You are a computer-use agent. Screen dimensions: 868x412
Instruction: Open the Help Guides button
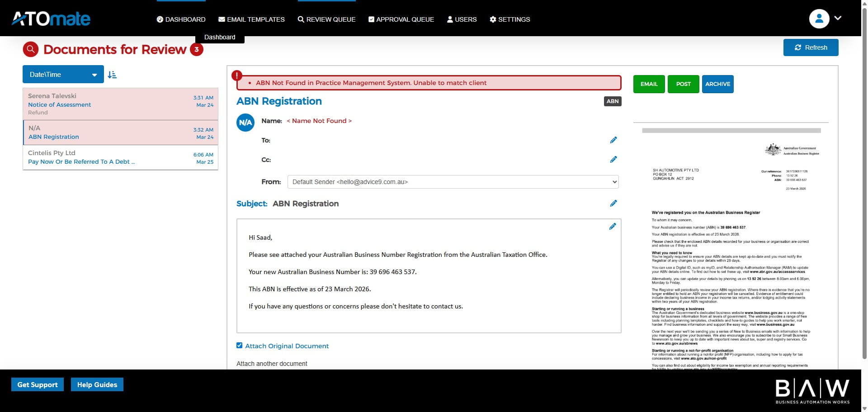click(x=97, y=384)
